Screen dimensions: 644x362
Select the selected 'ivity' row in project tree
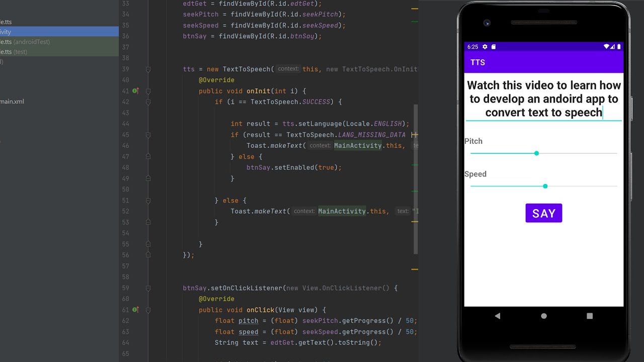point(59,32)
